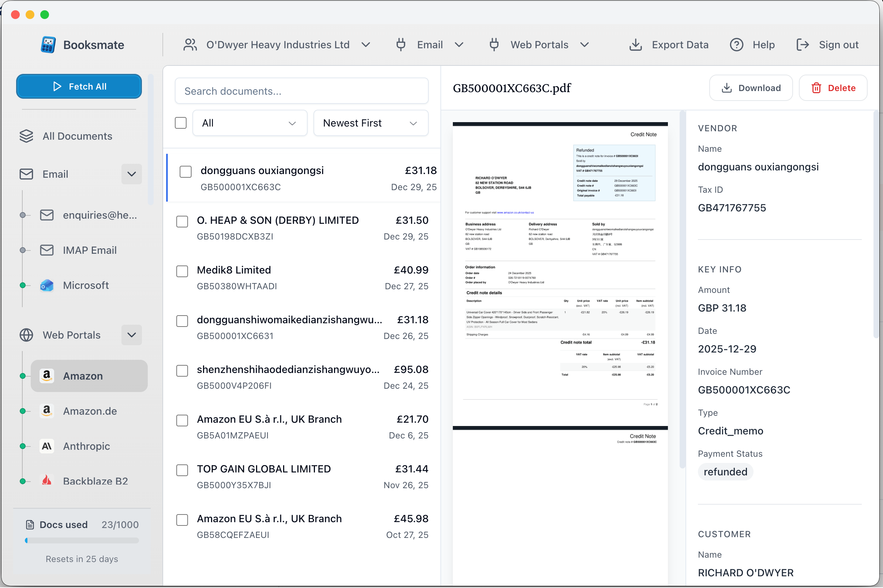The height and width of the screenshot is (588, 883).
Task: Open the IMAP Email source
Action: 89,250
